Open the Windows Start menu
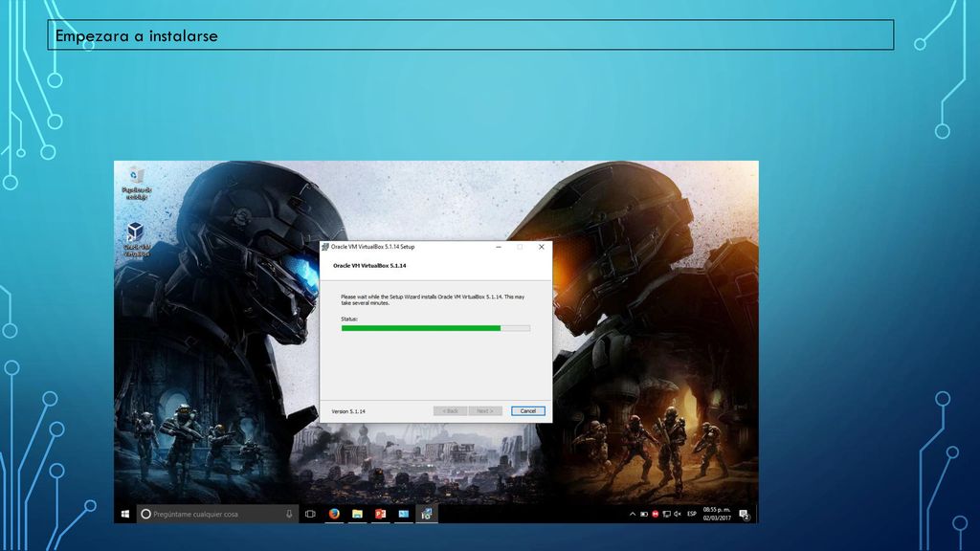980x551 pixels. [x=125, y=514]
